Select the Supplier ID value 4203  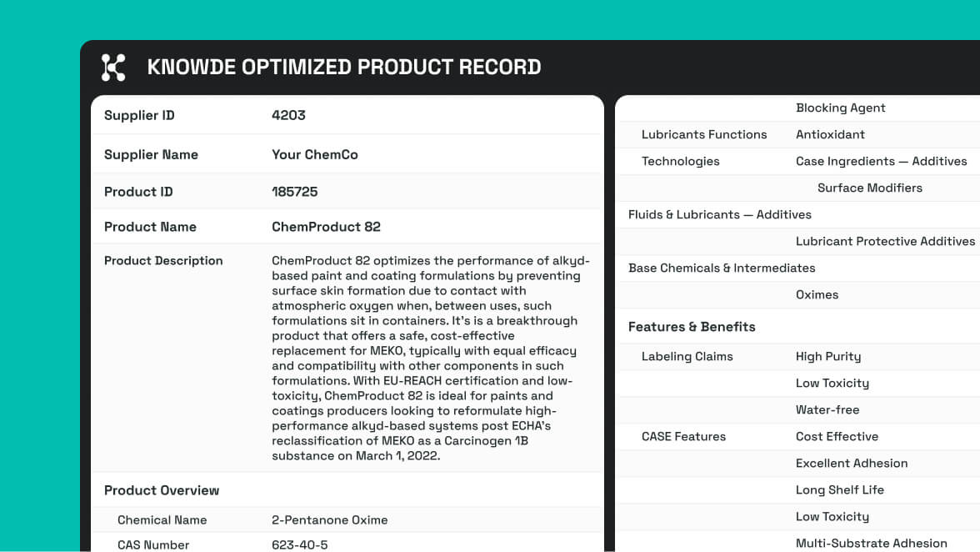288,116
